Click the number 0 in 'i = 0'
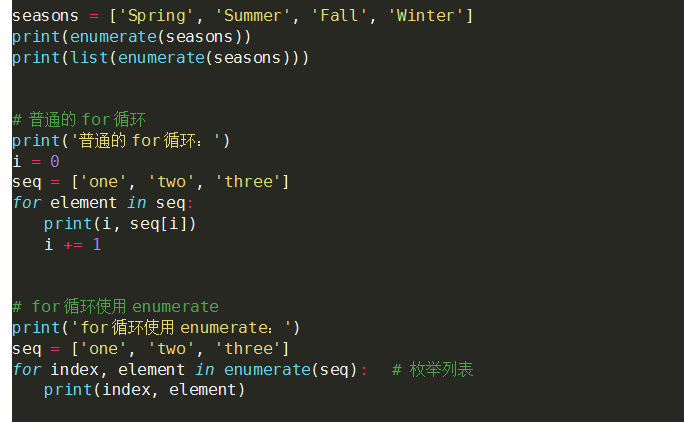The image size is (684, 423). pyautogui.click(x=55, y=161)
